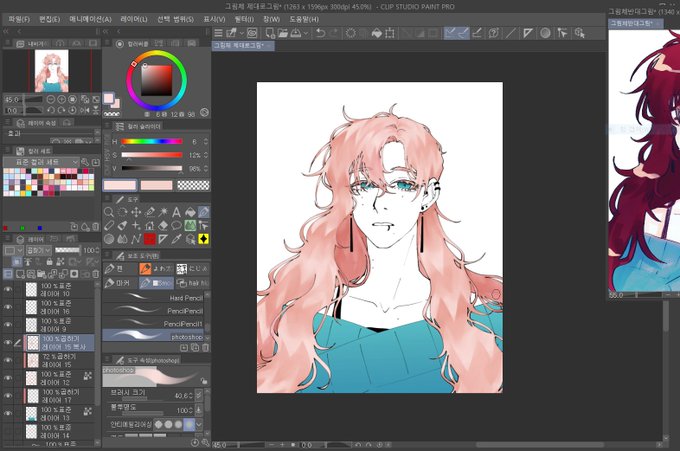Image resolution: width=680 pixels, height=451 pixels.
Task: Open the layer palette color dropdown
Action: [14, 250]
